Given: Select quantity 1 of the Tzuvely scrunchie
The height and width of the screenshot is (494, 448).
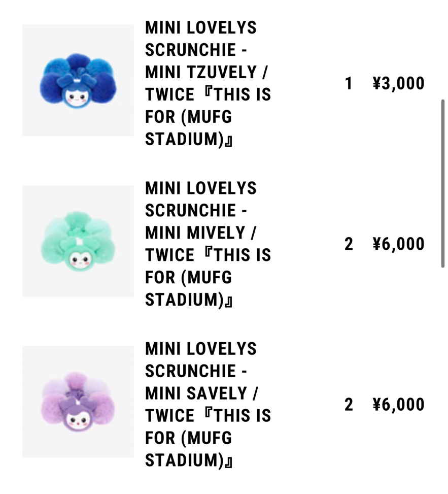Looking at the screenshot, I should pos(349,84).
